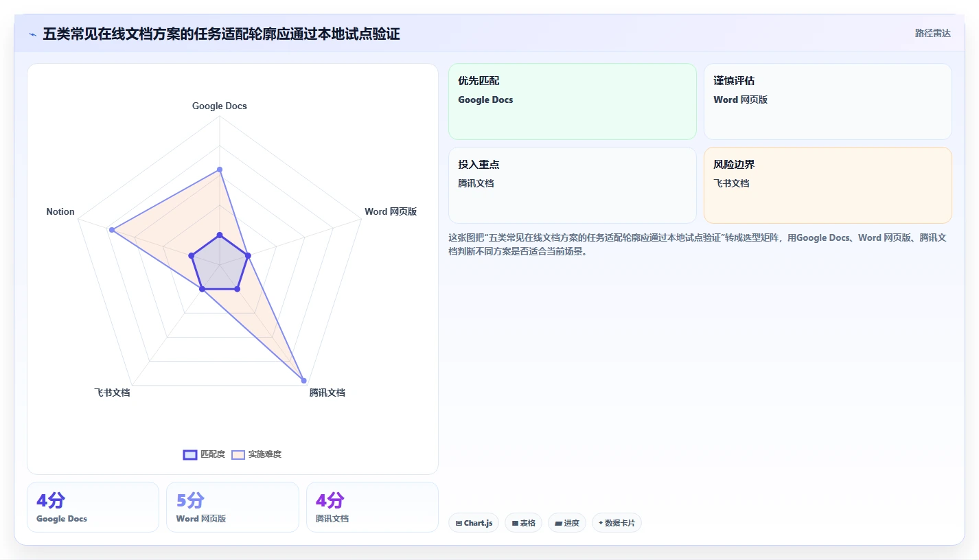Click the Word 网页版 radar axis label

391,211
